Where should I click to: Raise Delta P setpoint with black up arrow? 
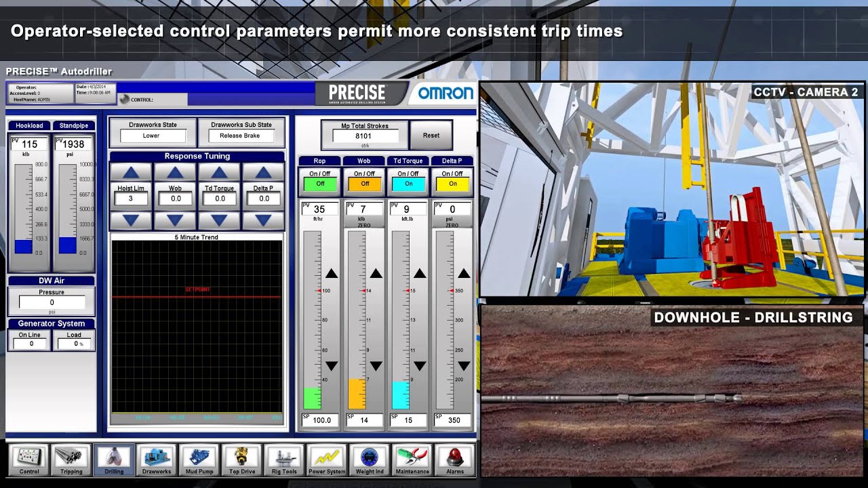tap(464, 273)
